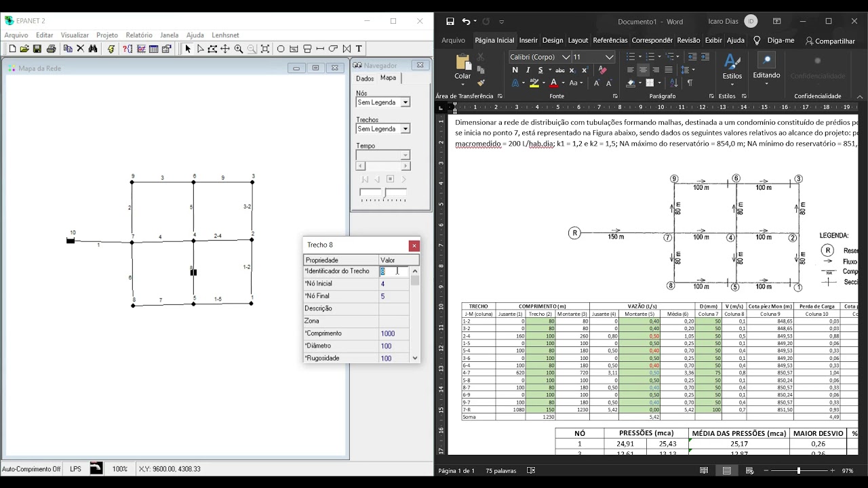
Task: Click the Trecho 8 property list scrollbar
Action: pyautogui.click(x=415, y=314)
